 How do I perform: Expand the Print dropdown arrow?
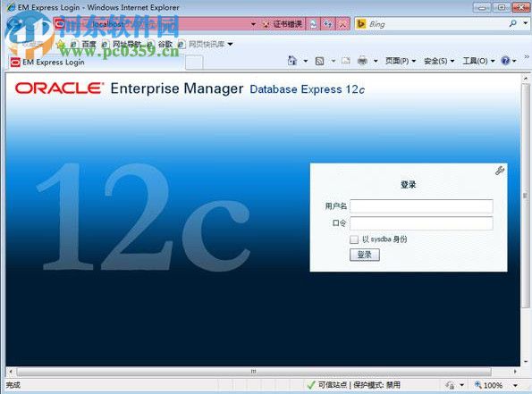(376, 61)
